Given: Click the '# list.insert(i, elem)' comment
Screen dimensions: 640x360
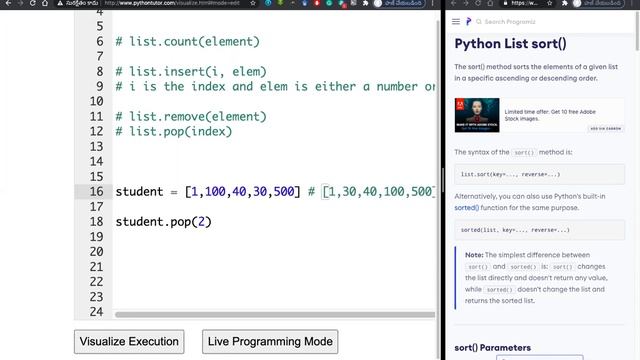Looking at the screenshot, I should click(x=191, y=71).
